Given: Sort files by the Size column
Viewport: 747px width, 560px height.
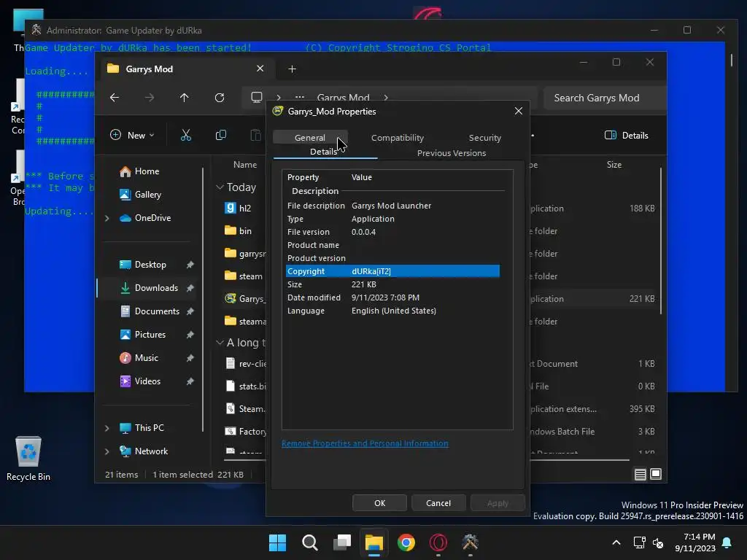Looking at the screenshot, I should pyautogui.click(x=614, y=165).
